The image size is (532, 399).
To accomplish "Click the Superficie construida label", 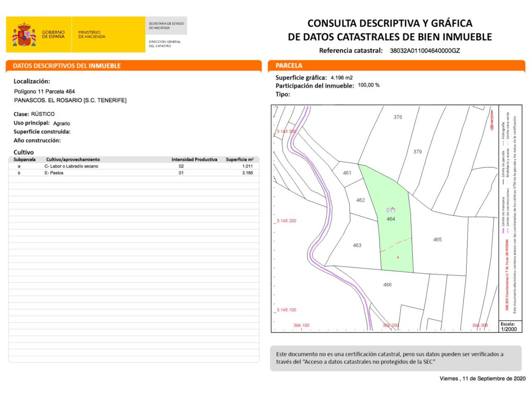I will click(x=42, y=132).
